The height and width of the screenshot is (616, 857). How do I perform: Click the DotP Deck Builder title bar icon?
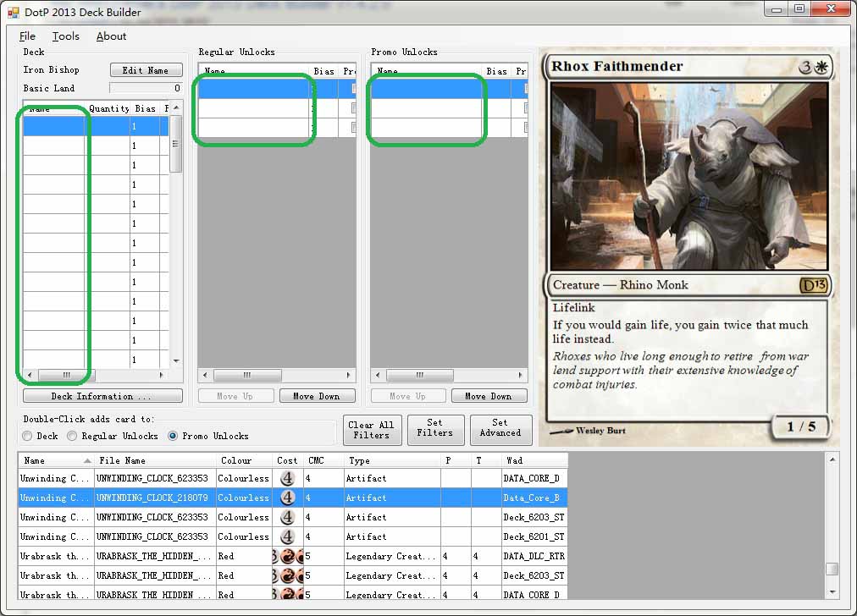click(x=13, y=13)
